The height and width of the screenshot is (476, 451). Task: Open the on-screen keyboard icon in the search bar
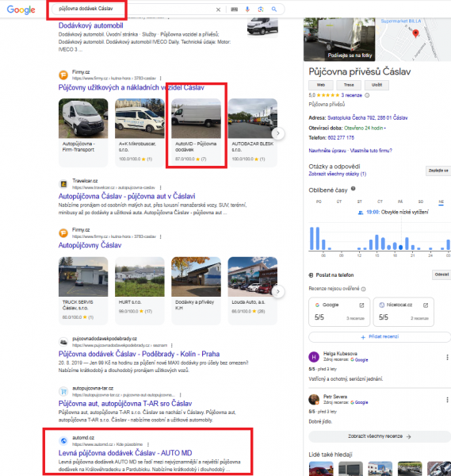pyautogui.click(x=234, y=10)
